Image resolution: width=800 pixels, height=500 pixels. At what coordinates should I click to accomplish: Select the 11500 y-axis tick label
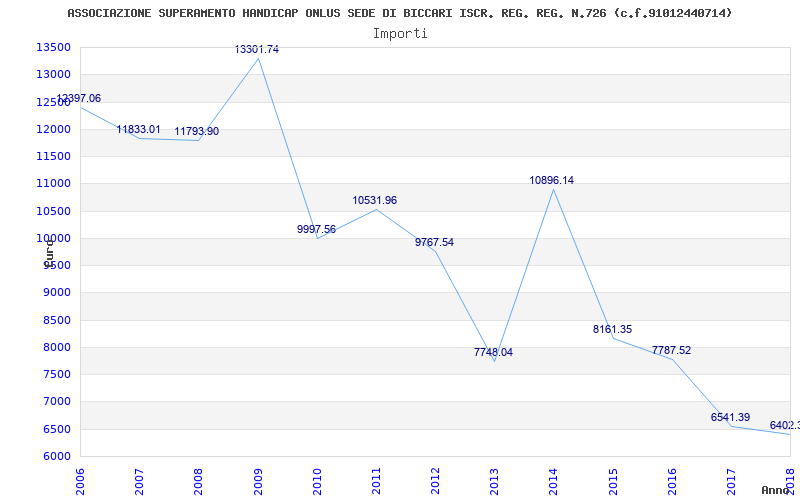53,156
